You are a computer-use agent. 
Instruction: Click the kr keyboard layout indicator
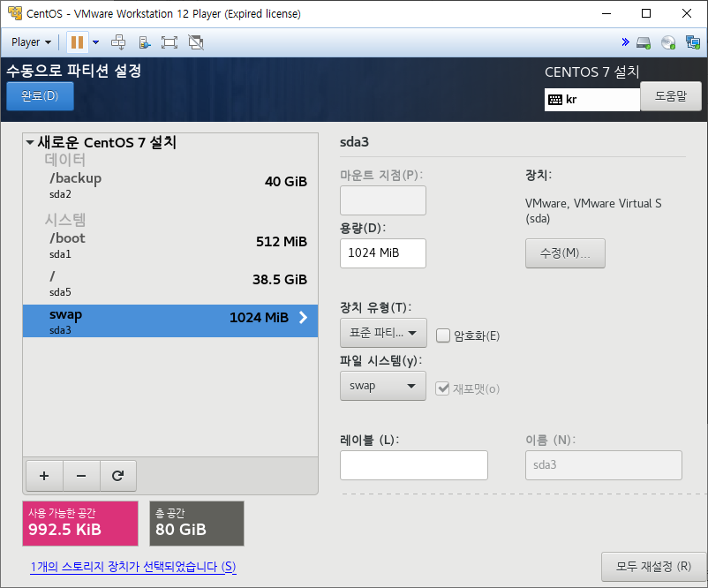(x=592, y=100)
